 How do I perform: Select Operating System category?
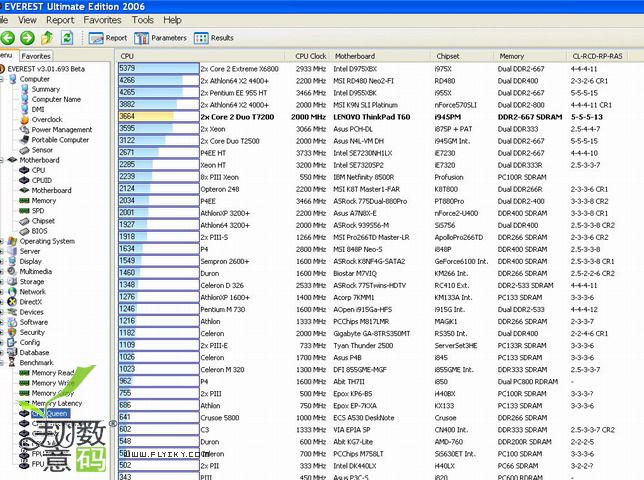(47, 241)
